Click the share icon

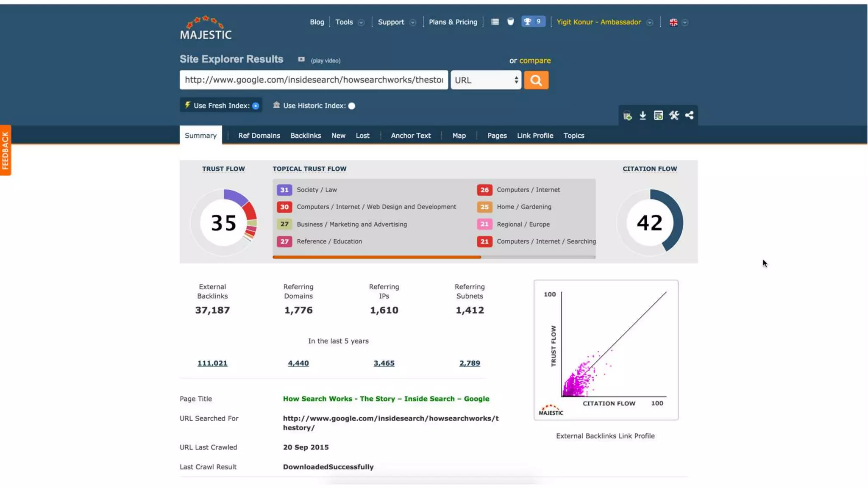click(x=689, y=116)
